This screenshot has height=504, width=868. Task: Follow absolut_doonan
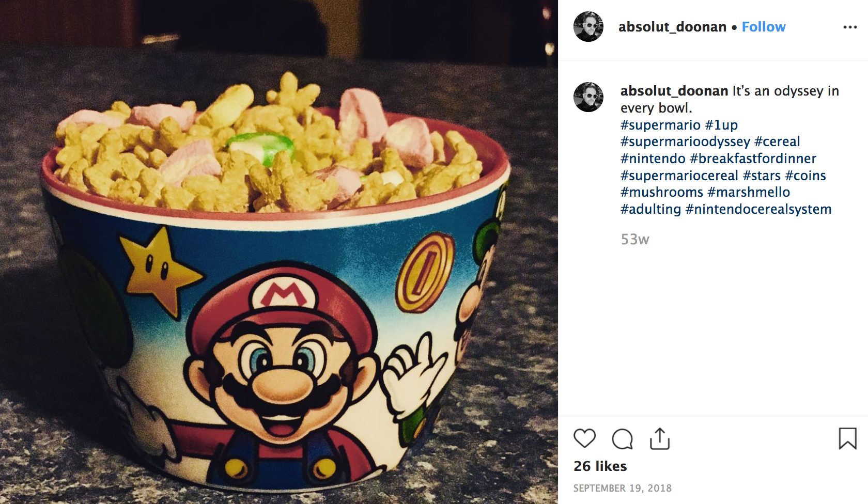pyautogui.click(x=764, y=27)
